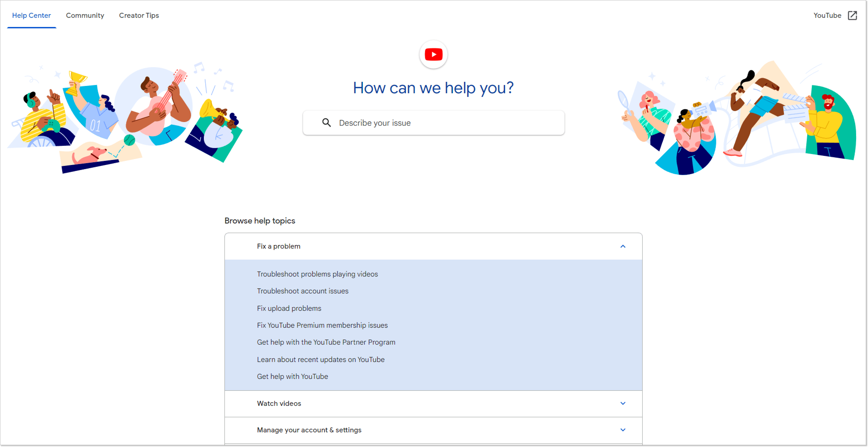Expand Manage your account & settings chevron
This screenshot has width=868, height=447.
tap(623, 430)
